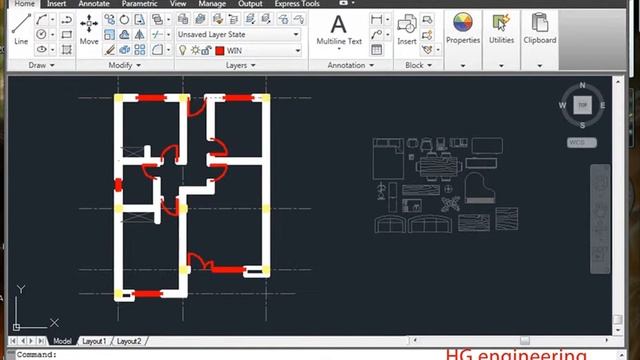This screenshot has height=360, width=640.
Task: Select the Arc tool in Draw panel
Action: click(41, 19)
